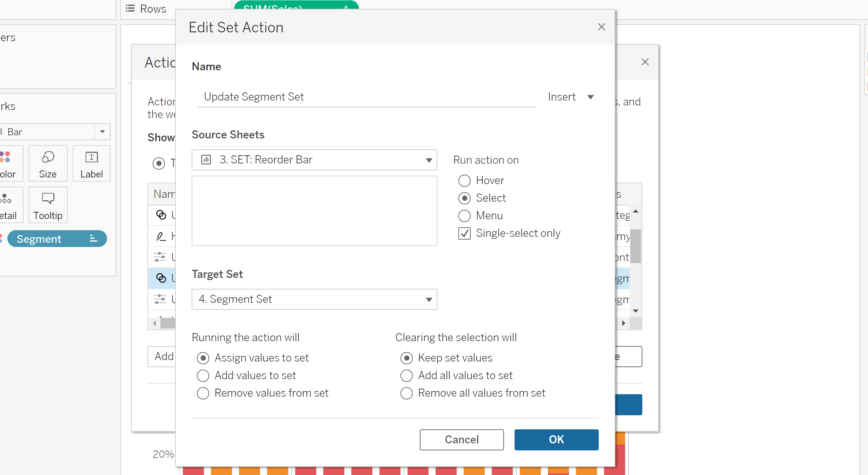Open Bar mark type dropdown

(x=102, y=132)
